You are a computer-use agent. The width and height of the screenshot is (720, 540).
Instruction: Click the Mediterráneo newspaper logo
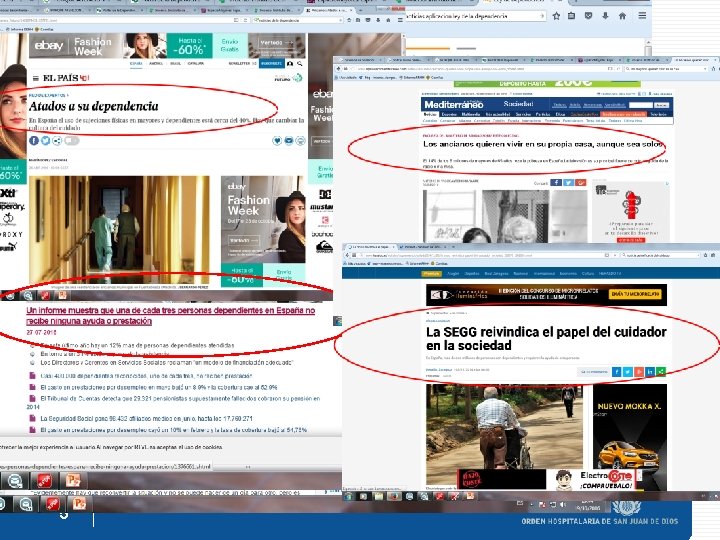click(454, 105)
